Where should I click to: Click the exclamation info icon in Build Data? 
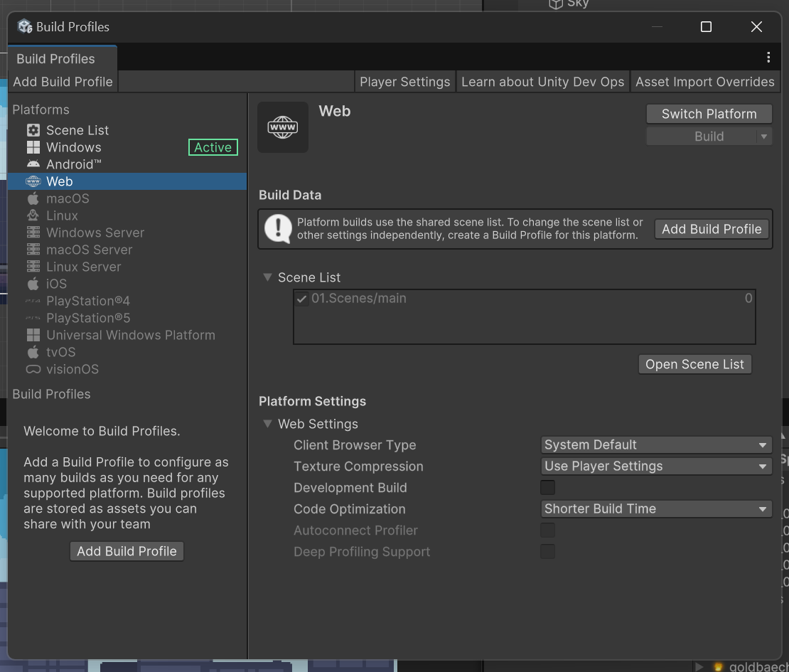tap(278, 229)
